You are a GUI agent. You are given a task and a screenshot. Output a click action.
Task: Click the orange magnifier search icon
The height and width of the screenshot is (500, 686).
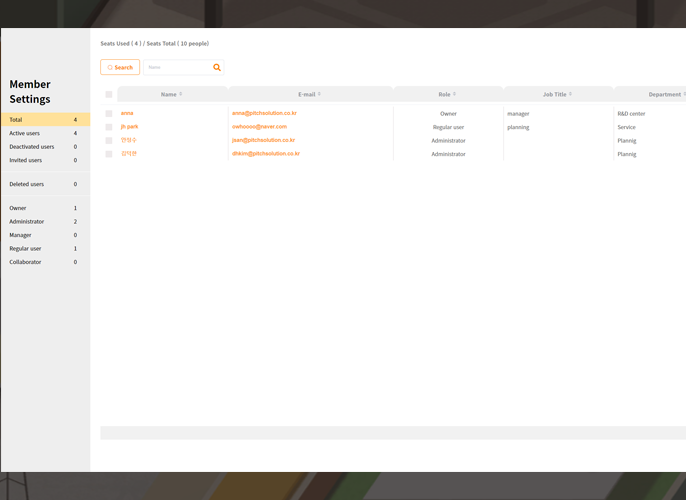(217, 67)
